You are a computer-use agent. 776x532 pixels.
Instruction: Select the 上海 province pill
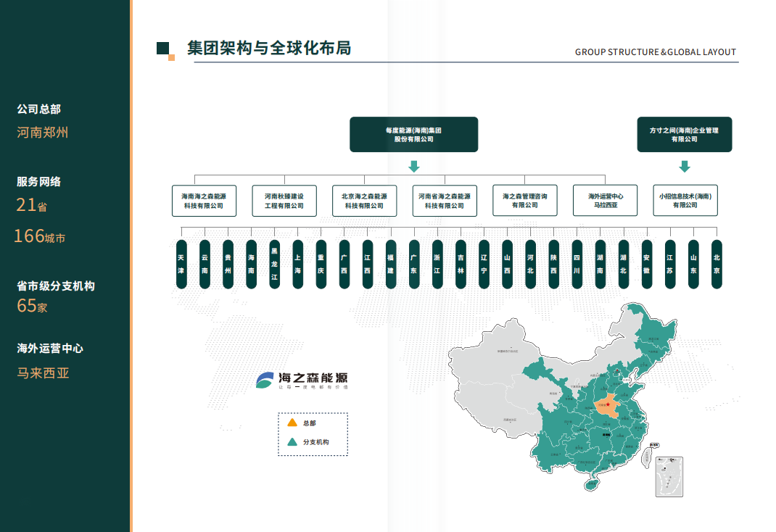click(x=298, y=264)
